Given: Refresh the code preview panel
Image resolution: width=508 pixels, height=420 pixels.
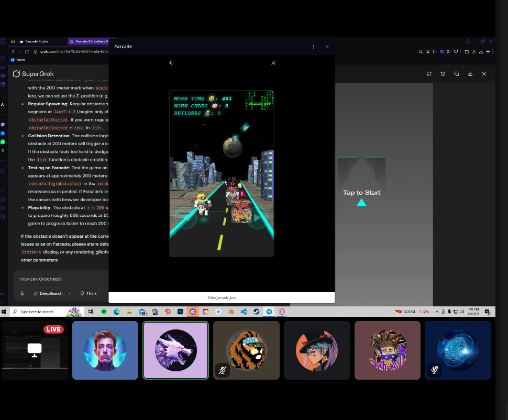Looking at the screenshot, I should tap(429, 74).
